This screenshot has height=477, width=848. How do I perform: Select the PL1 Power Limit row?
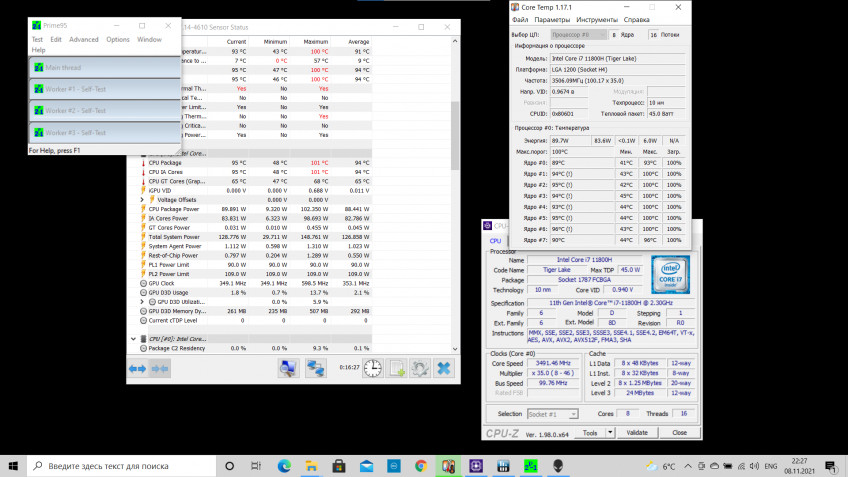(254, 265)
